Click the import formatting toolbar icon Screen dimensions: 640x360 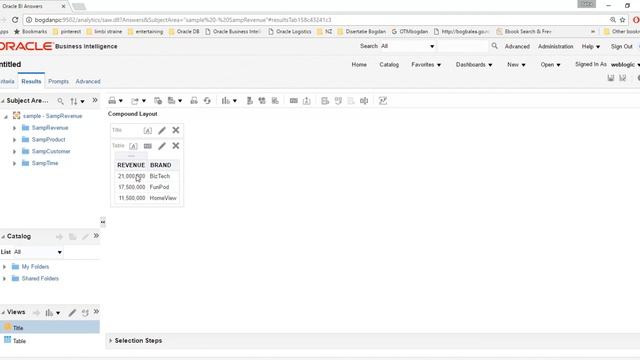(307, 101)
